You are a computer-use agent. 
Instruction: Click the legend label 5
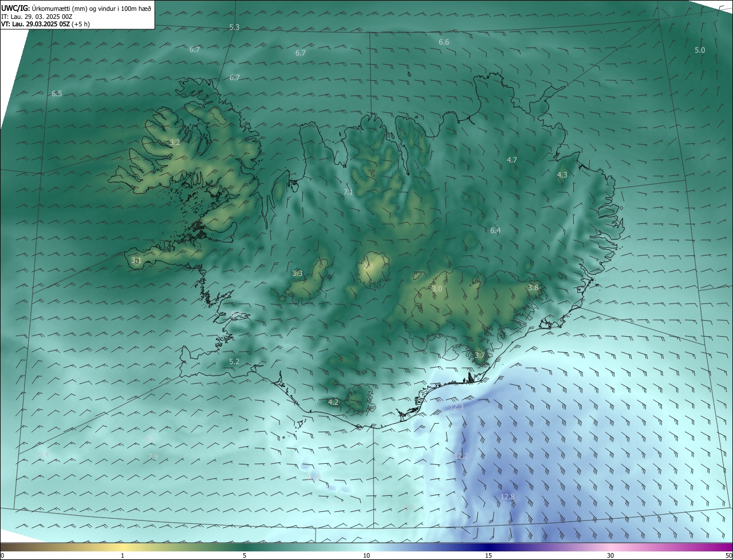245,555
